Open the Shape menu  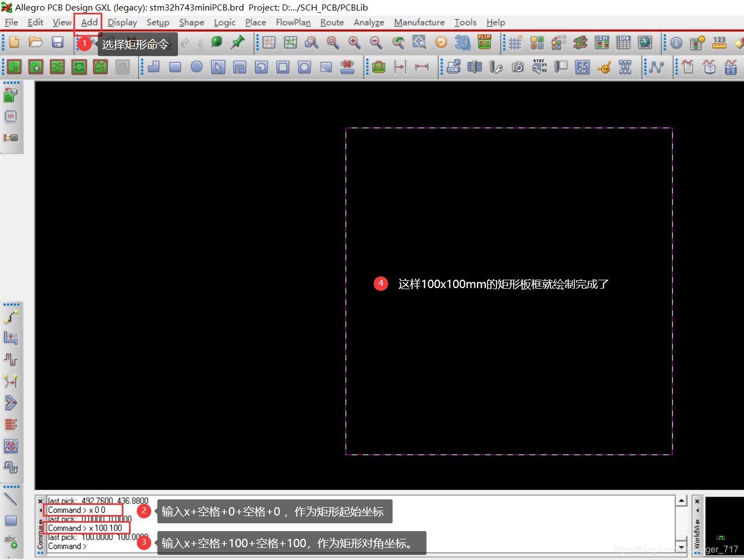tap(191, 22)
